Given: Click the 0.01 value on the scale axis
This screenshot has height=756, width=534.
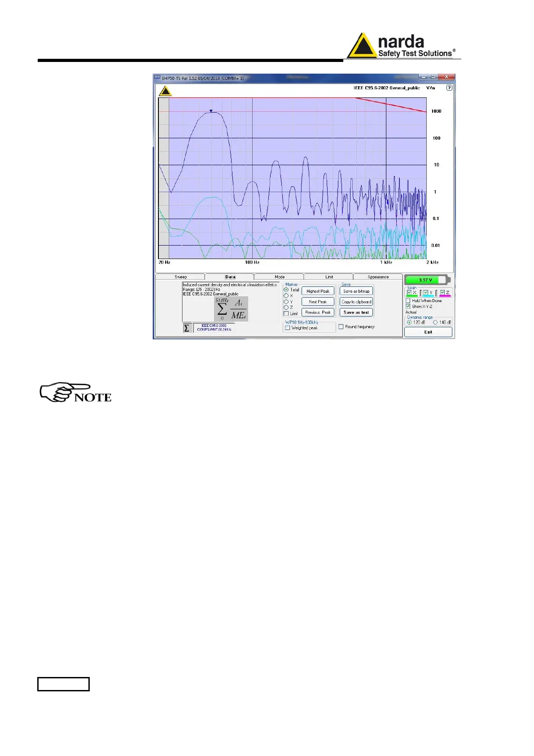Looking at the screenshot, I should coord(436,246).
